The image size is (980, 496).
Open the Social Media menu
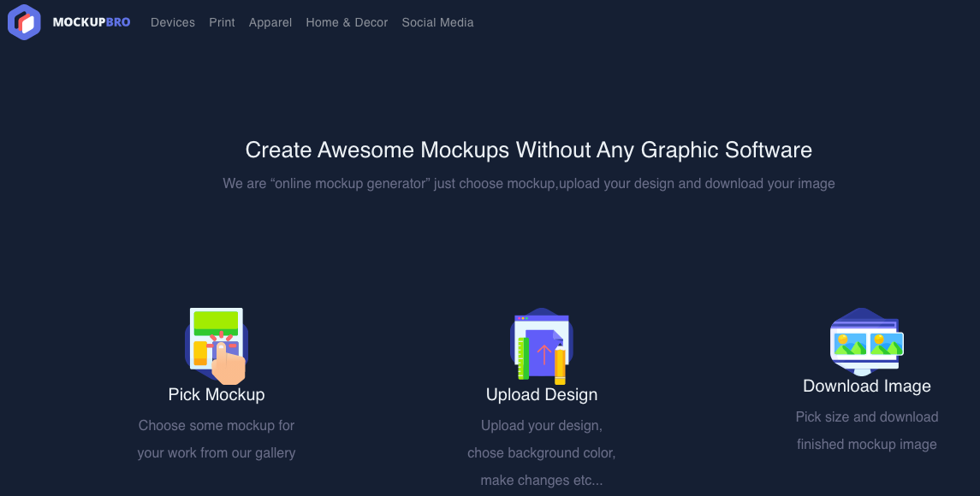click(x=437, y=22)
